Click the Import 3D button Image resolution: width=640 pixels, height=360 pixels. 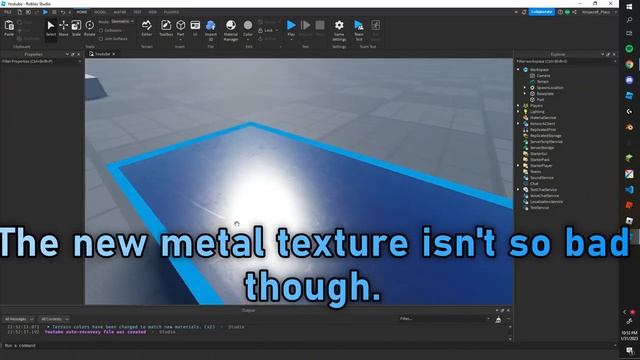click(211, 30)
